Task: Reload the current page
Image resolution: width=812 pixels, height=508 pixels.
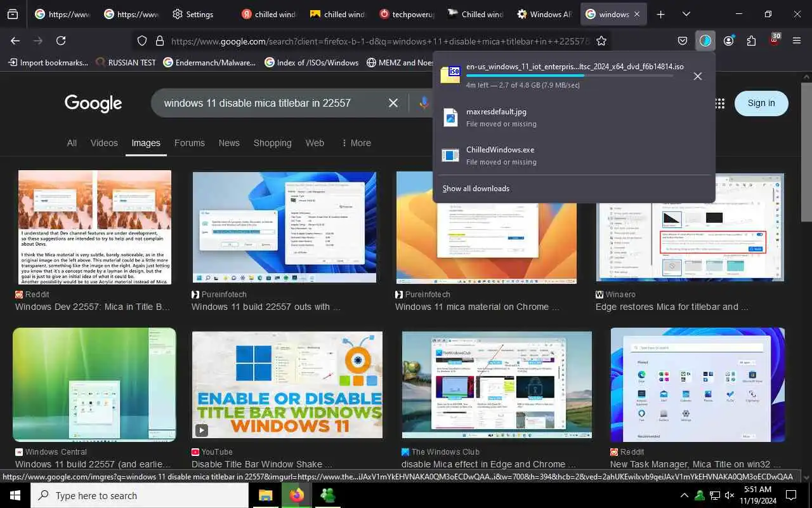Action: coord(61,41)
